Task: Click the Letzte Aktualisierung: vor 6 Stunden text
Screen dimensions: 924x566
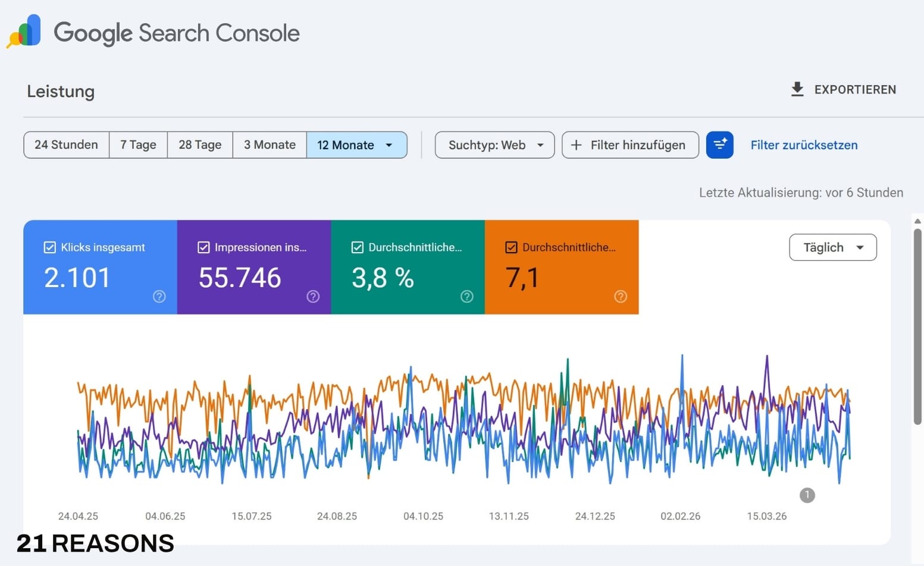Action: point(801,193)
